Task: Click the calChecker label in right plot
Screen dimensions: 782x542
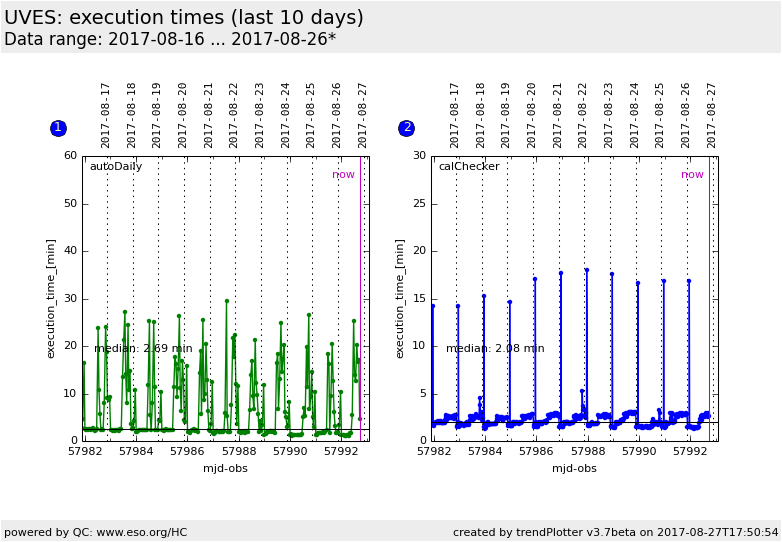Action: point(468,167)
